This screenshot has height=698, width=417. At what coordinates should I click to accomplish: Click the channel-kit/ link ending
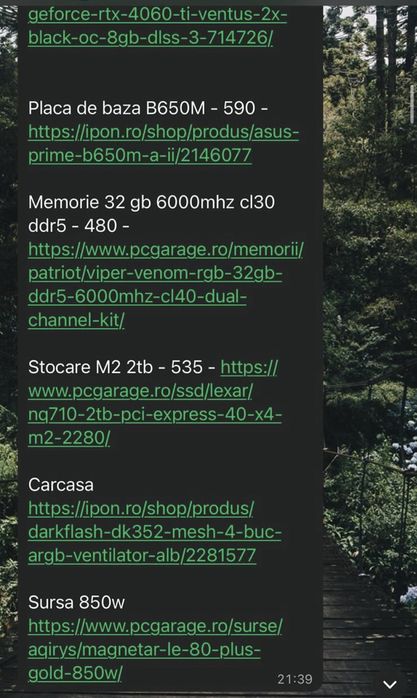point(76,320)
